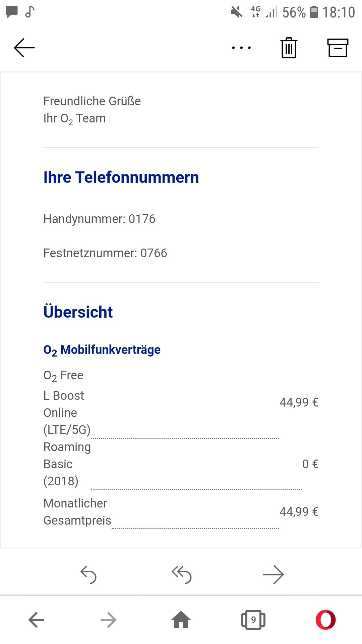Tap the Übersicht section heading

pyautogui.click(x=78, y=312)
